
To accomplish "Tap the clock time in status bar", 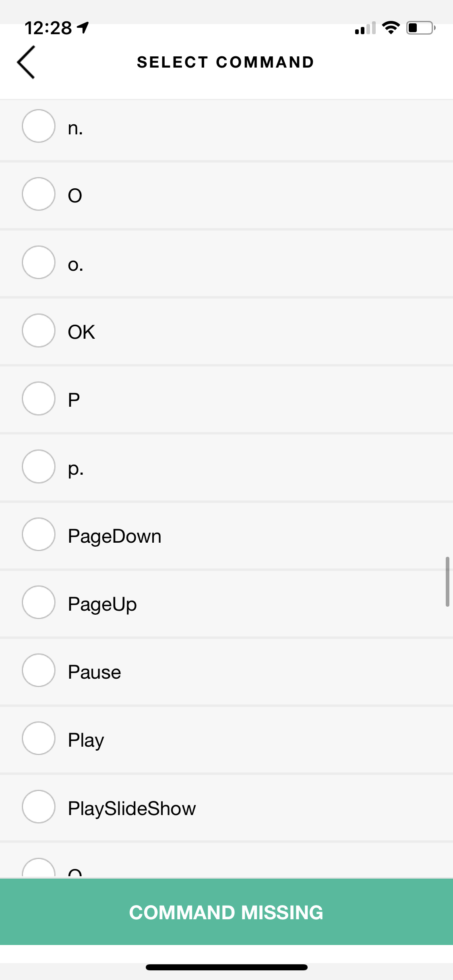I will pyautogui.click(x=48, y=28).
